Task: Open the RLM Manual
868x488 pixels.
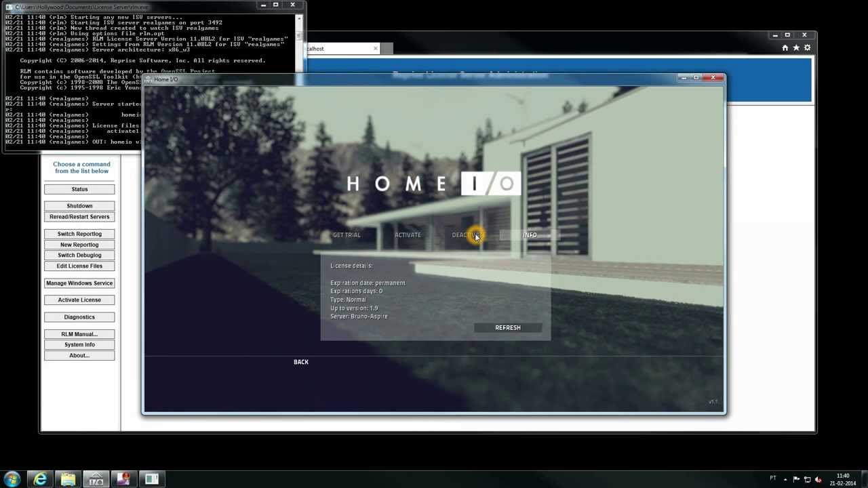Action: 79,334
